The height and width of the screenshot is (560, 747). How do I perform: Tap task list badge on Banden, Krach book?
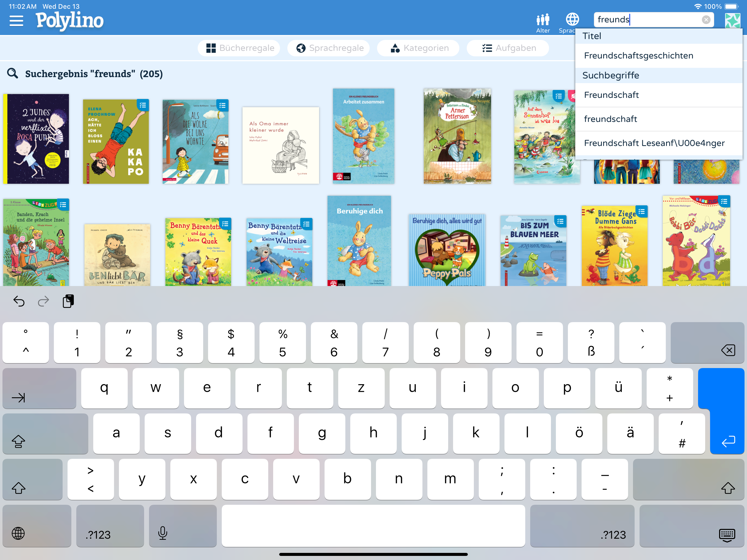click(x=63, y=204)
